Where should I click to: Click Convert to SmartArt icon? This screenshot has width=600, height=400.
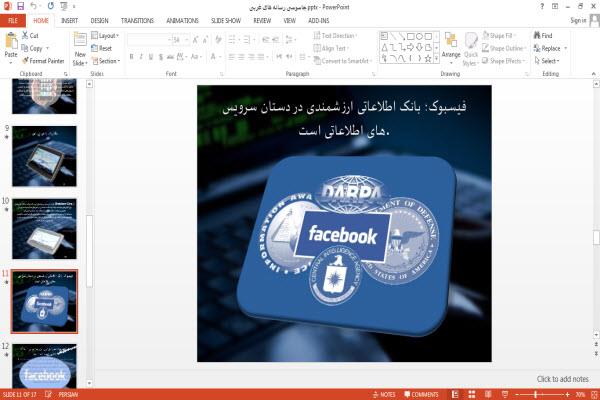tap(317, 60)
